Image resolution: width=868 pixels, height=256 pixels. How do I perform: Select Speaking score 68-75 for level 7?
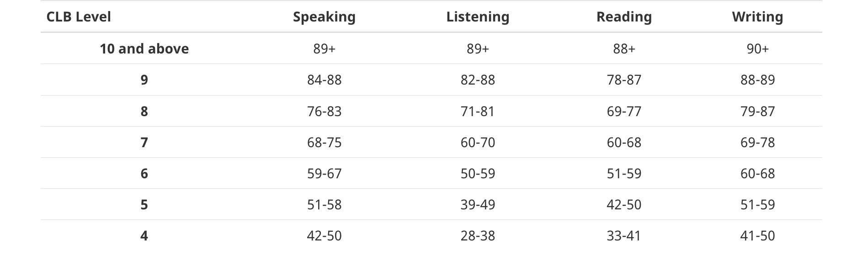click(324, 142)
